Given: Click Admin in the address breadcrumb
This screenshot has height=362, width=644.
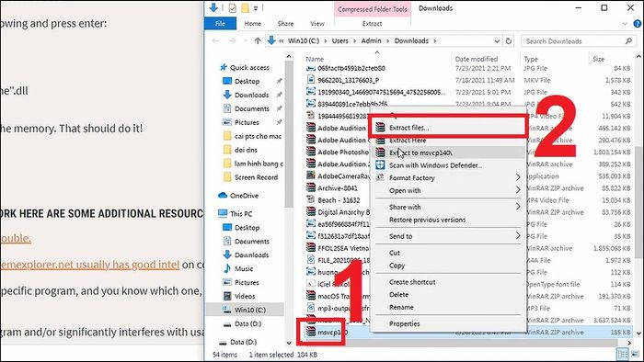Looking at the screenshot, I should (x=372, y=40).
